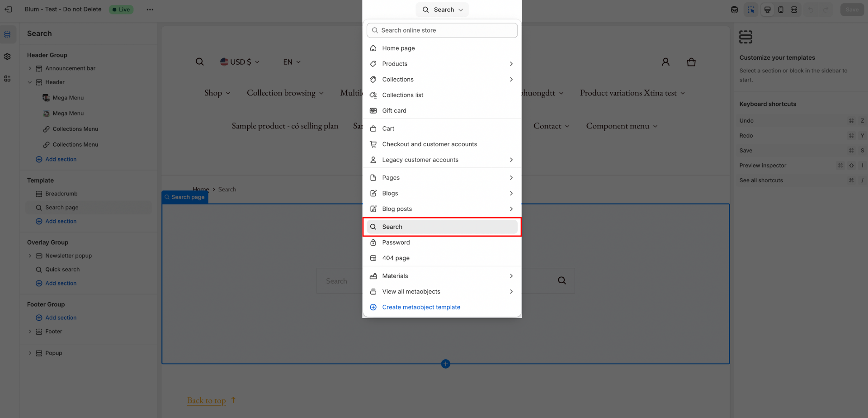Open the app embeds panel
Image resolution: width=868 pixels, height=418 pixels.
tap(7, 78)
